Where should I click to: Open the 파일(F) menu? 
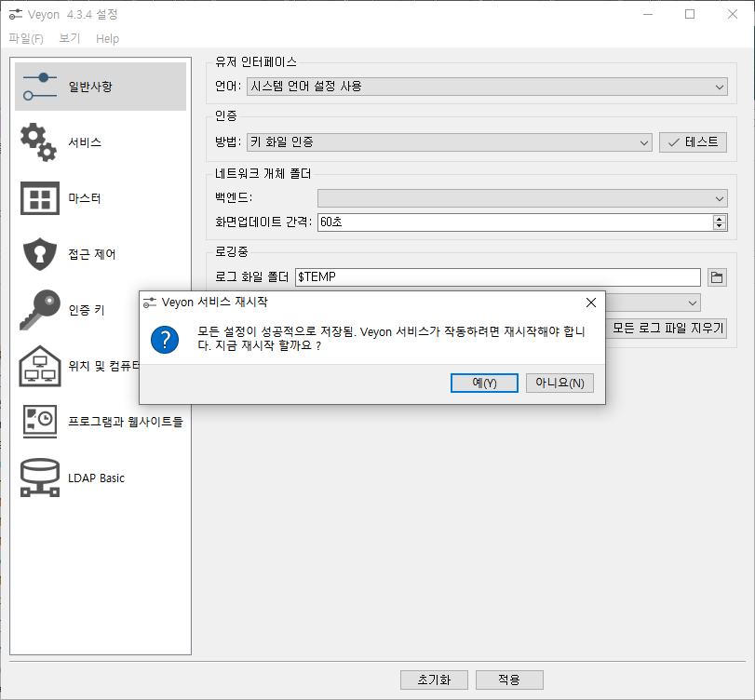point(26,38)
